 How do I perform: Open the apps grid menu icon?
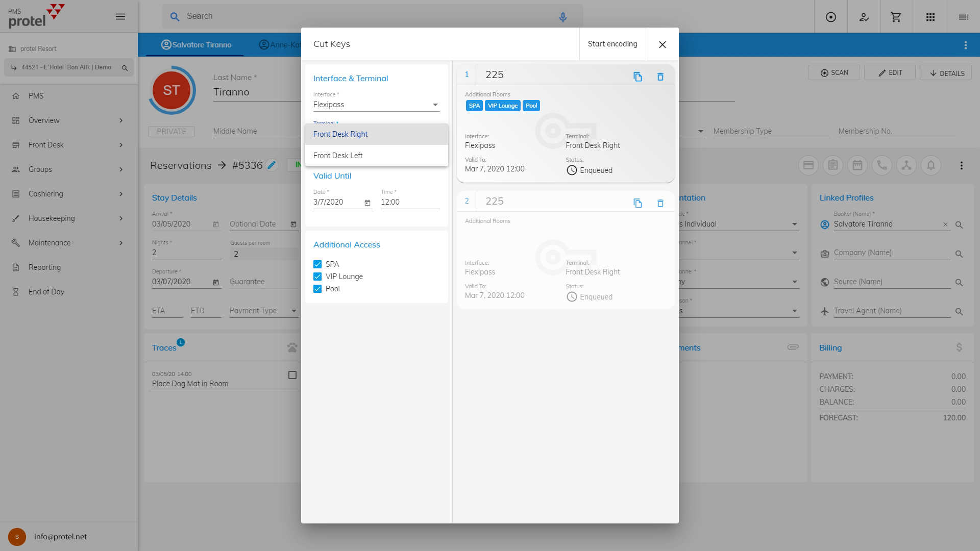[x=930, y=17]
